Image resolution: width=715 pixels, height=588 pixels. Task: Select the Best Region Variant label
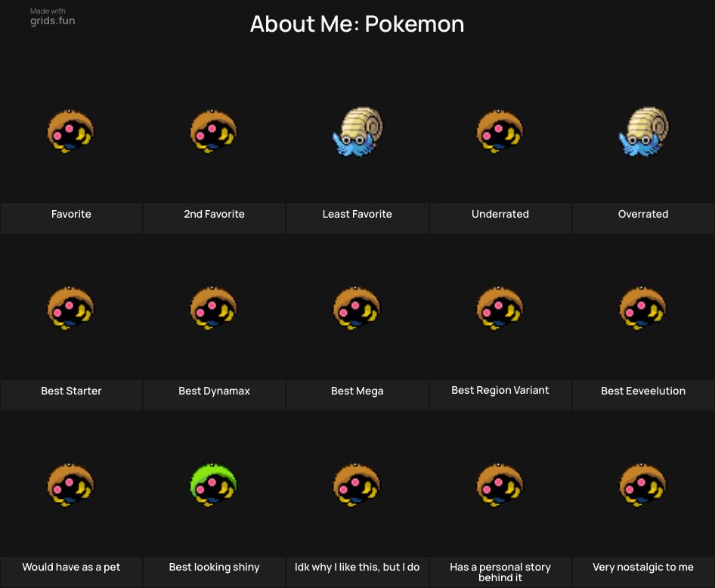(500, 390)
